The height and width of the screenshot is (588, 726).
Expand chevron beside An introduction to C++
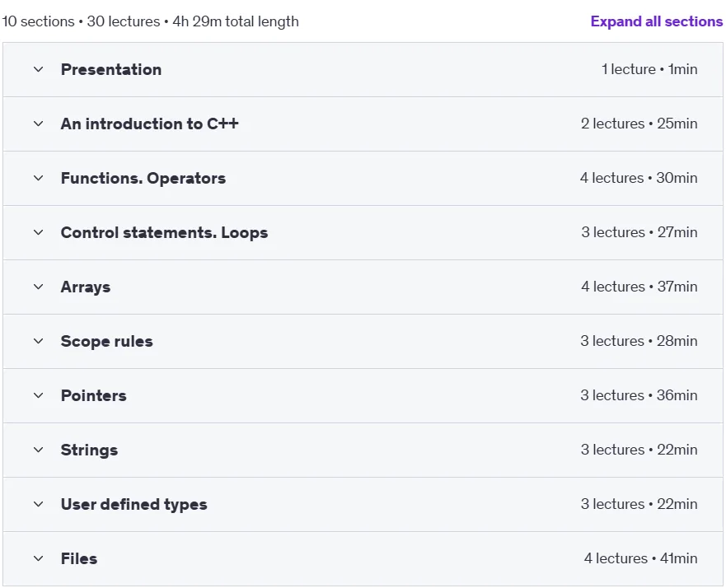(x=39, y=124)
